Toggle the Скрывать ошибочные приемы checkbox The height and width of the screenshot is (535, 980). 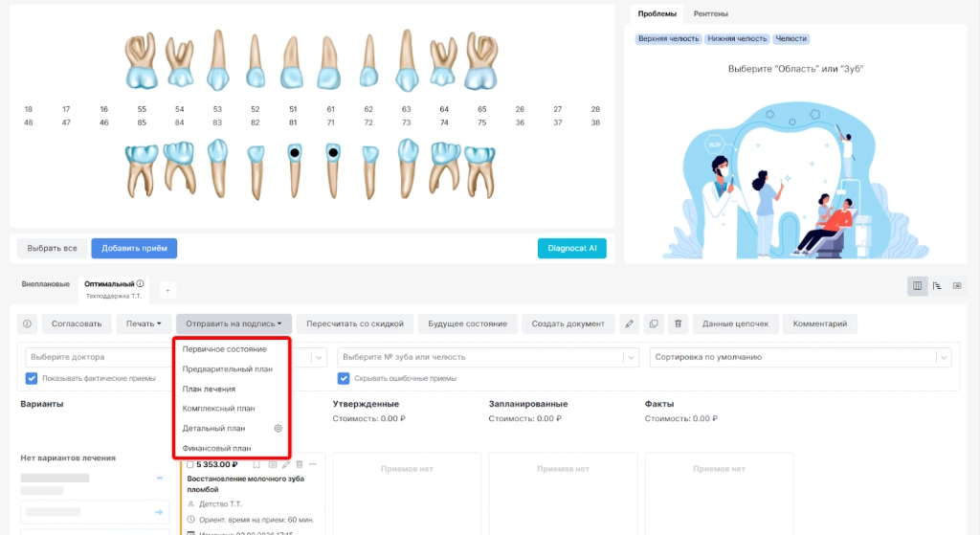pyautogui.click(x=344, y=378)
